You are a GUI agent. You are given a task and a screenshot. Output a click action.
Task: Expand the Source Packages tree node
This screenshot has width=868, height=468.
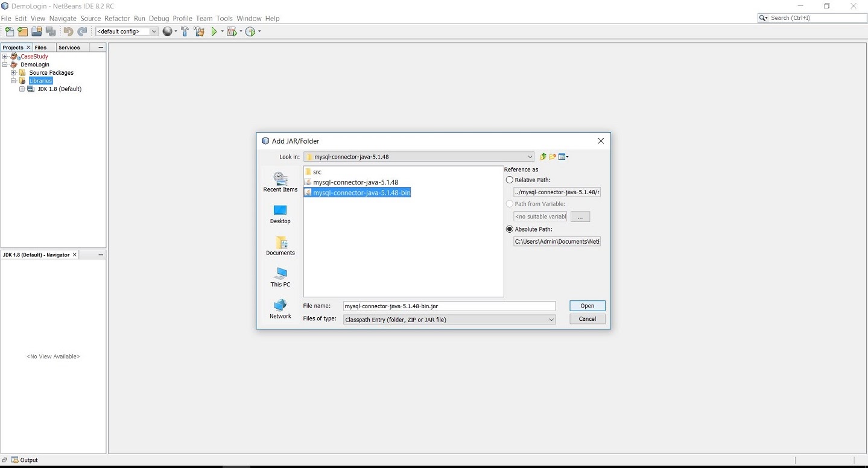(x=13, y=73)
